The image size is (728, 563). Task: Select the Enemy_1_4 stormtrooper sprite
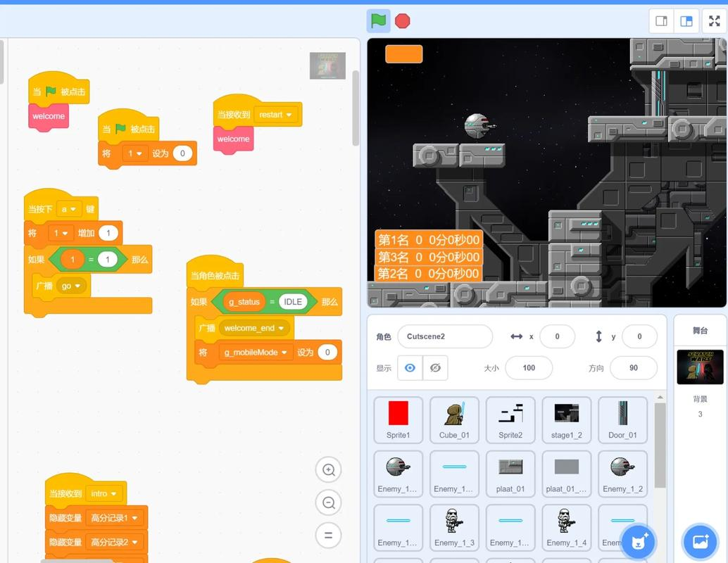coord(567,528)
